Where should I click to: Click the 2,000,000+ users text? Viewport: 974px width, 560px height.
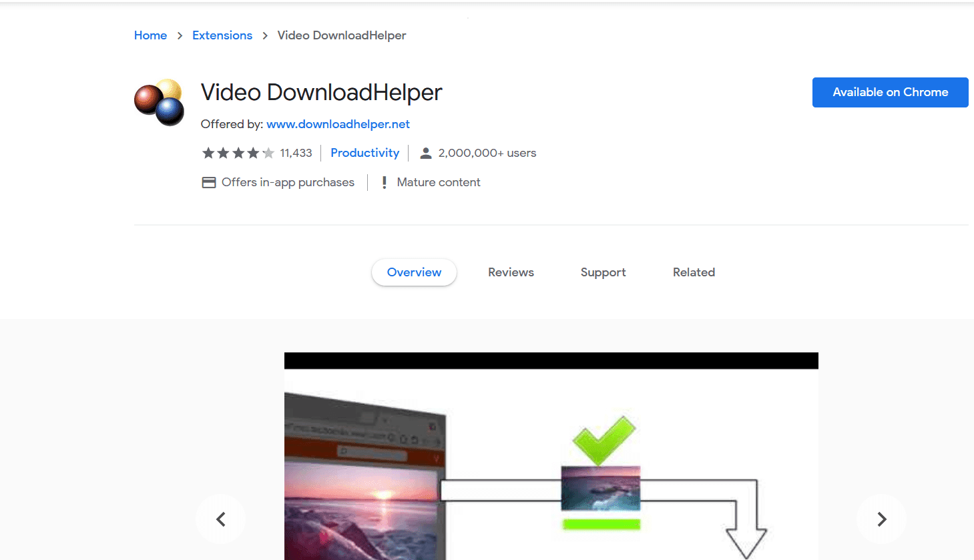click(x=487, y=154)
